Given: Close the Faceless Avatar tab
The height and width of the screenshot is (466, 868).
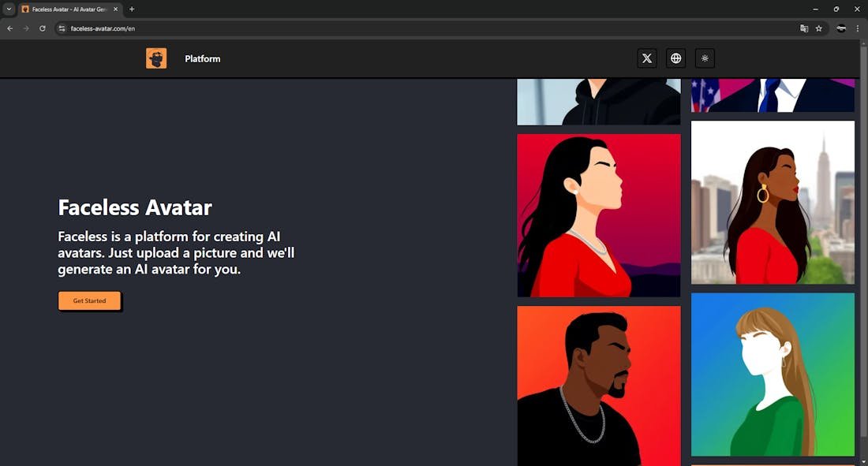Looking at the screenshot, I should tap(115, 9).
